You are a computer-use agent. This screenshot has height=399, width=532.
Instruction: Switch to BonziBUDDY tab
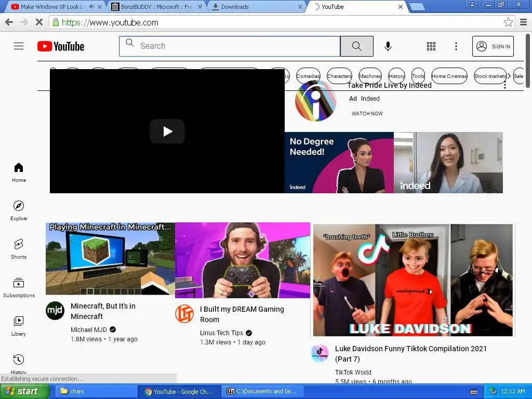156,7
